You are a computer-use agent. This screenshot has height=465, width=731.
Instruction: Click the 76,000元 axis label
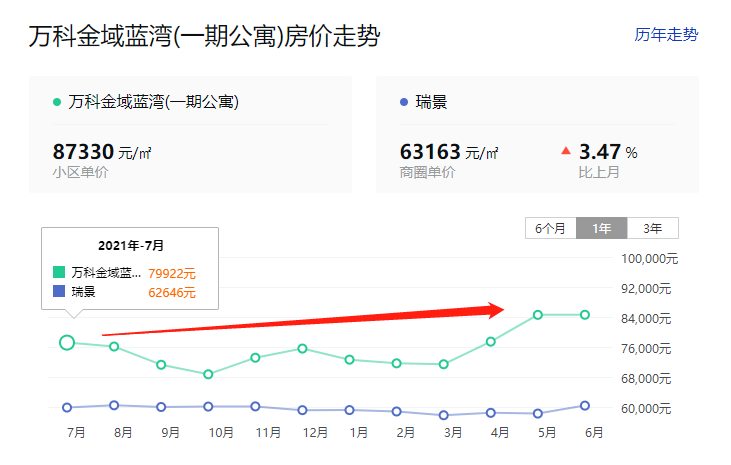coord(646,348)
